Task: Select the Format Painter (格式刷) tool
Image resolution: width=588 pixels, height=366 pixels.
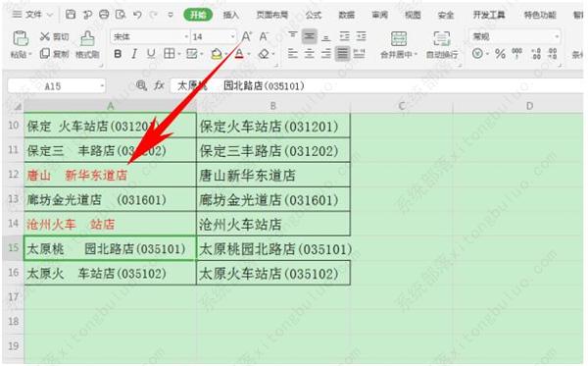Action: 87,38
